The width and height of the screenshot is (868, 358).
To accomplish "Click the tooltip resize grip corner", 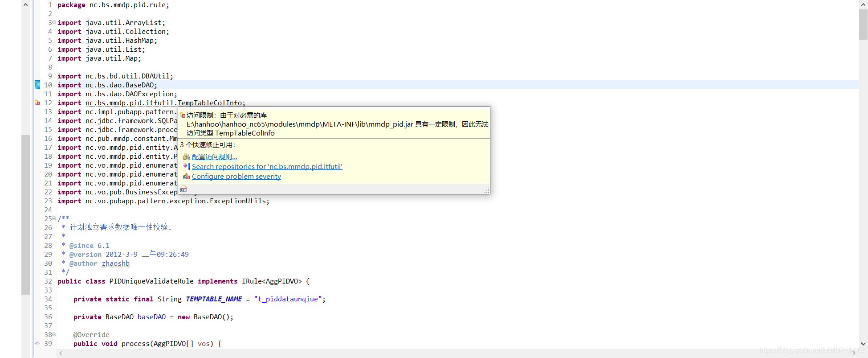I will coord(487,191).
